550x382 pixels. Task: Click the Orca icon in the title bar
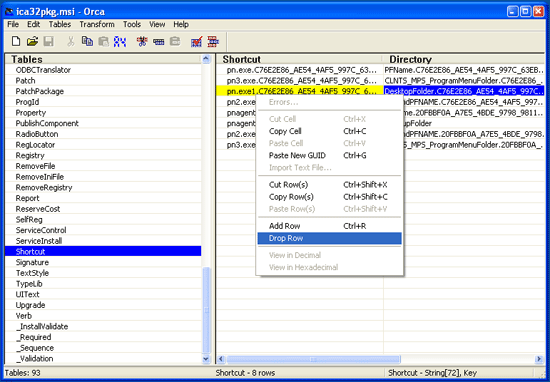point(9,12)
